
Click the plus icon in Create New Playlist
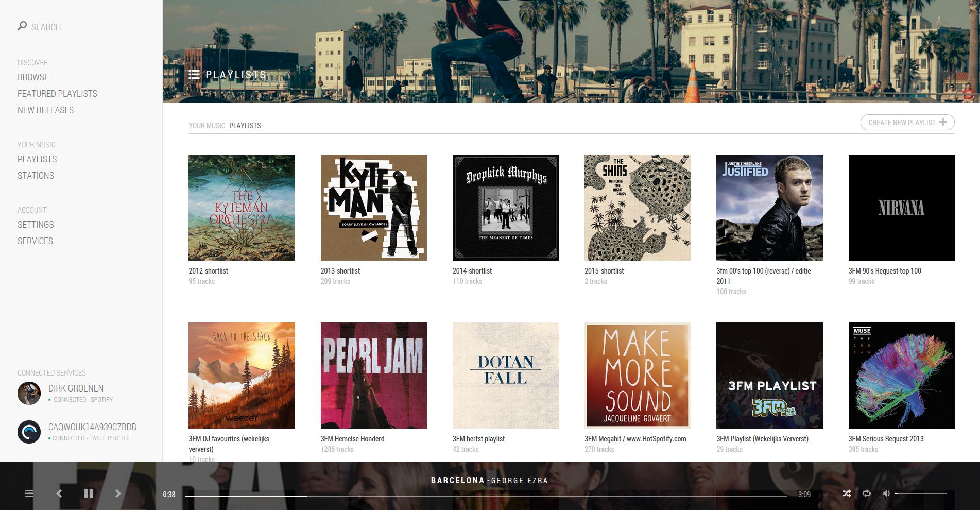pyautogui.click(x=943, y=122)
